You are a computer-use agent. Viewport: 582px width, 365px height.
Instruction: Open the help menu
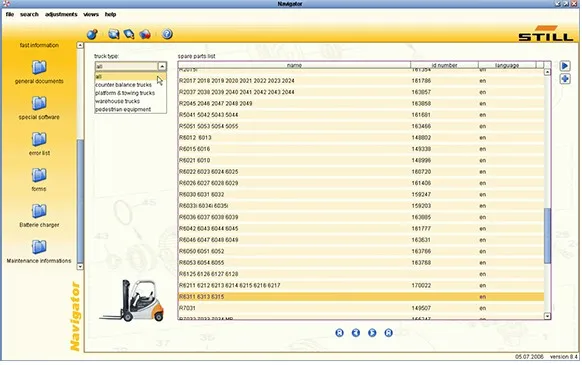click(x=111, y=14)
